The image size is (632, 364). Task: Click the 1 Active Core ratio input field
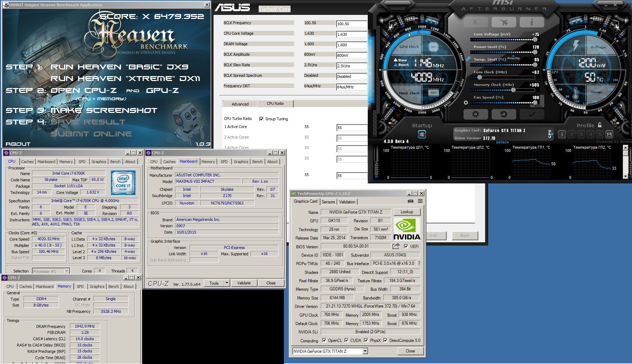(352, 128)
